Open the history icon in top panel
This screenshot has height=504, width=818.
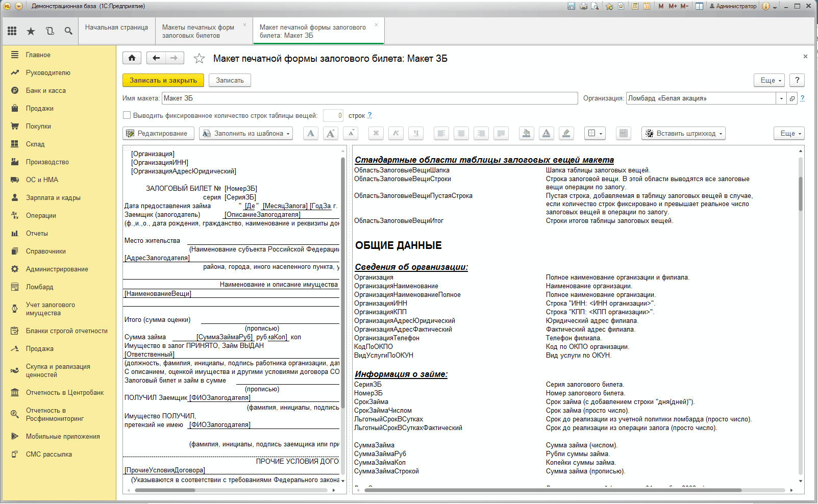coord(50,31)
